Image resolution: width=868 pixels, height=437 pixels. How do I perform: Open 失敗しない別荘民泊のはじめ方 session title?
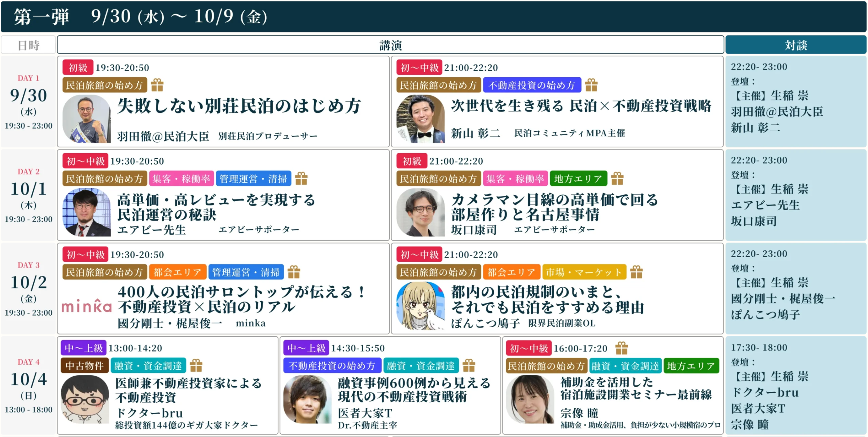coord(239,106)
